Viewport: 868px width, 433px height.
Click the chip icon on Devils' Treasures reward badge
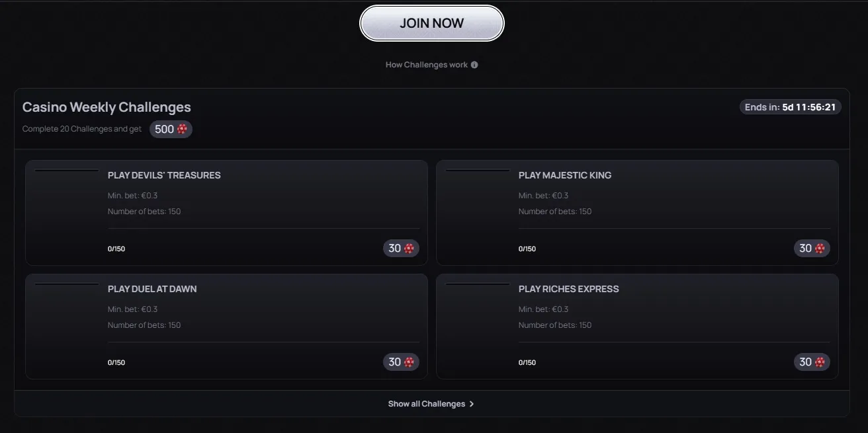pos(410,248)
